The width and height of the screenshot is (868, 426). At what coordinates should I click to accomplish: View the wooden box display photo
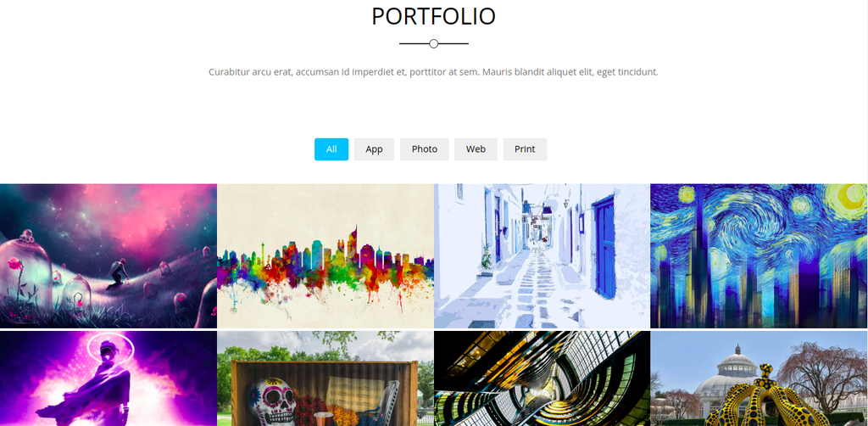[325, 378]
